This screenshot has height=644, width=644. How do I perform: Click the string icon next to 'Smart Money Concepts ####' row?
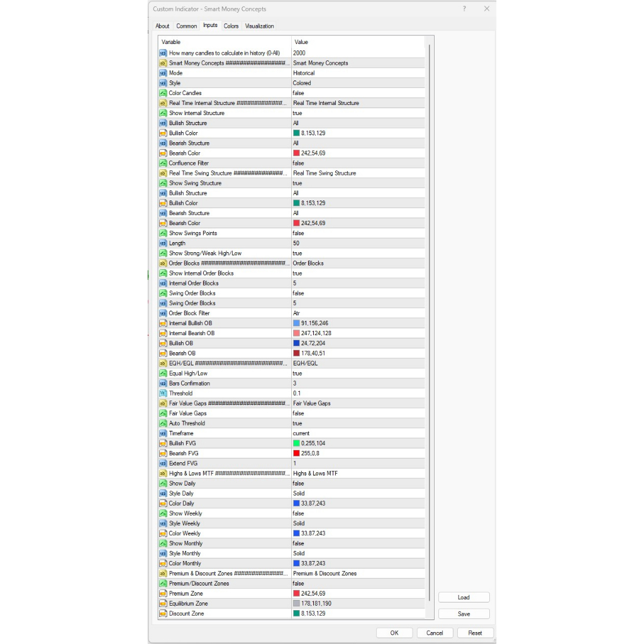tap(163, 63)
